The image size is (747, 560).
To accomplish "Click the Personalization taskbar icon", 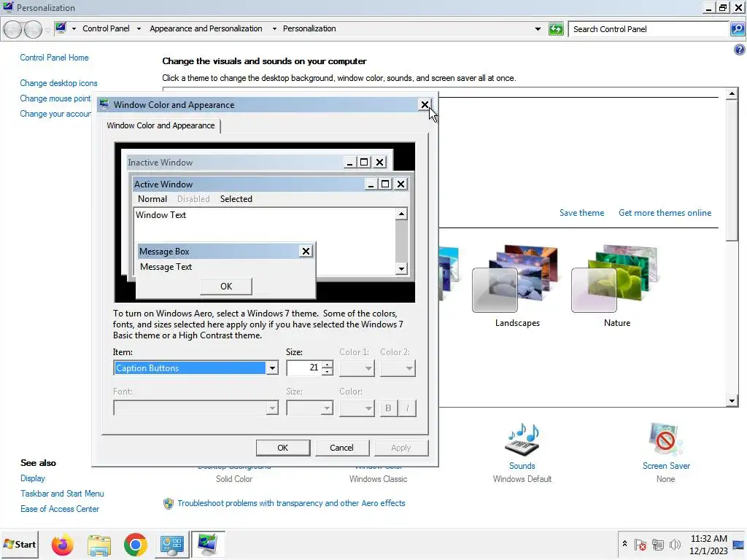I will [208, 545].
